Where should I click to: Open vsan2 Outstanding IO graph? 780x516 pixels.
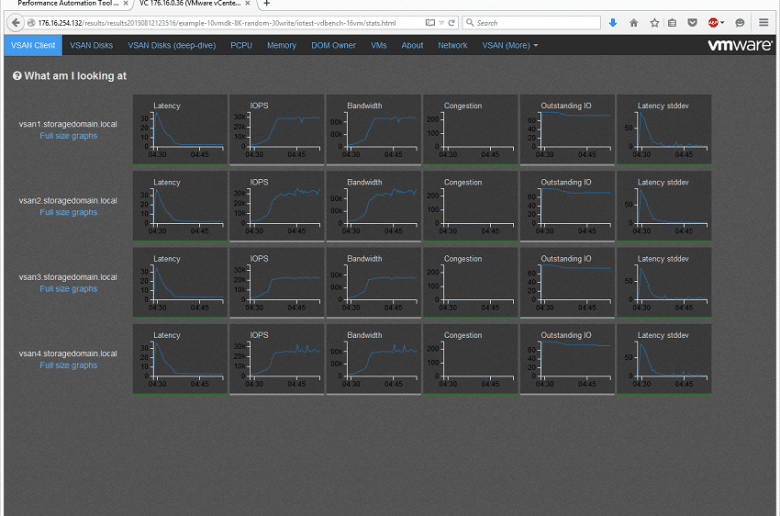[567, 206]
